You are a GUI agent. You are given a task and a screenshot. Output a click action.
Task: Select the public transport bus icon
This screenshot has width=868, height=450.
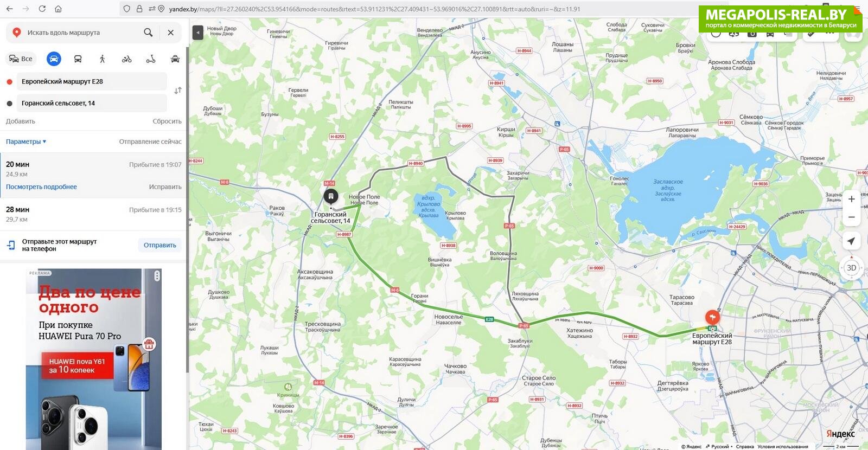point(78,59)
